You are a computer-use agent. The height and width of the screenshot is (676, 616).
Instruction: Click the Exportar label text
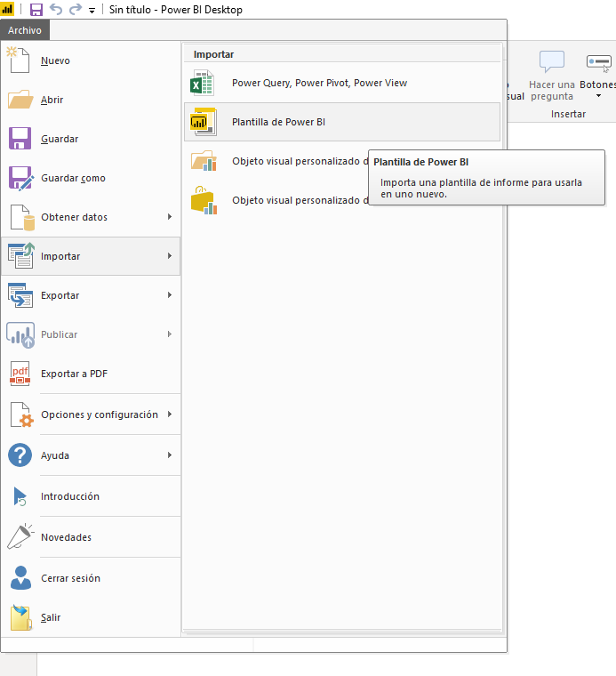tap(60, 295)
